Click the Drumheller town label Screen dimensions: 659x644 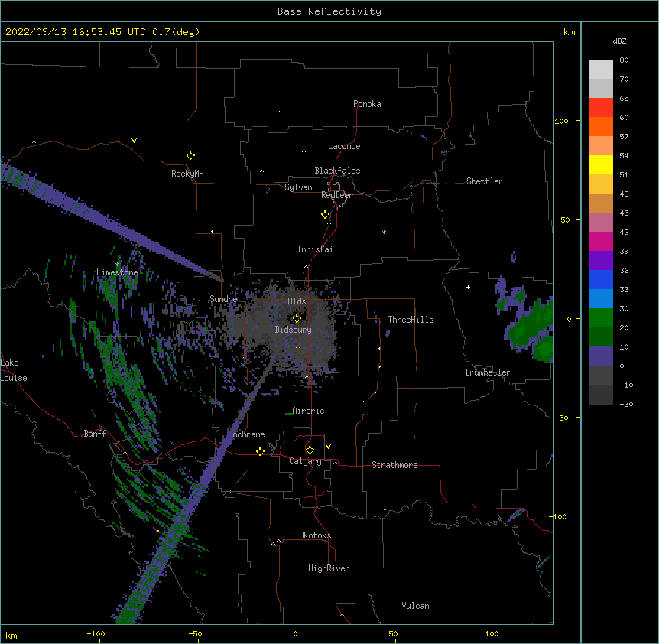pyautogui.click(x=488, y=372)
